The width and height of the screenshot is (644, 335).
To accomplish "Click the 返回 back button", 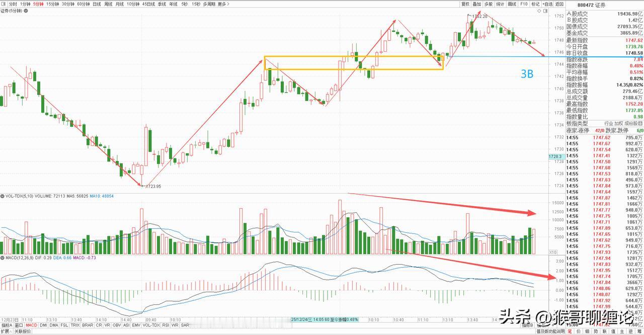I will [559, 4].
